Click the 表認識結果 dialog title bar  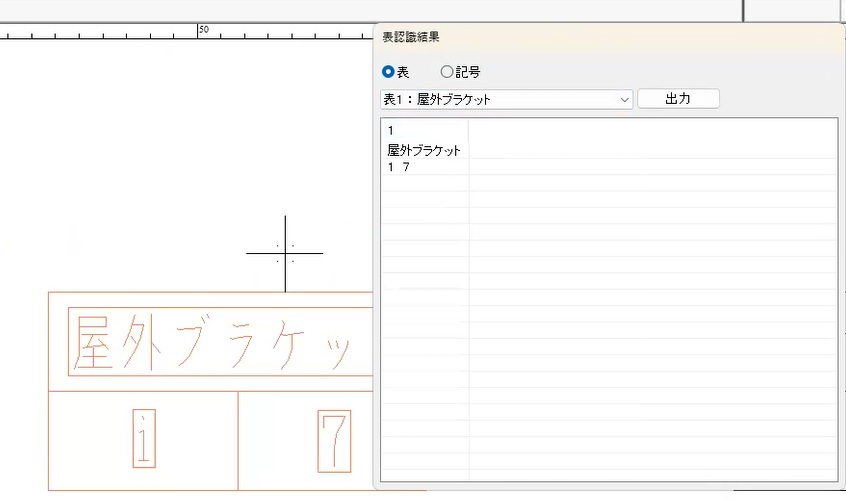tap(600, 37)
